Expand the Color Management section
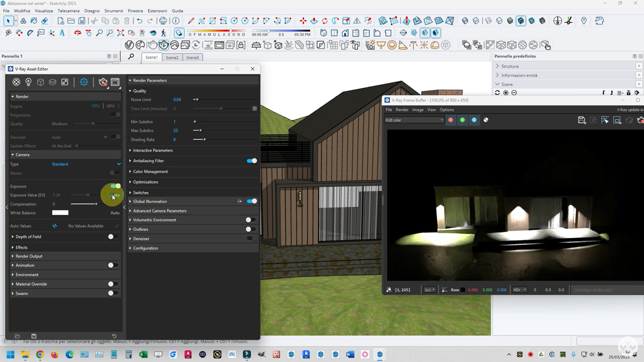This screenshot has height=362, width=644. 150,171
